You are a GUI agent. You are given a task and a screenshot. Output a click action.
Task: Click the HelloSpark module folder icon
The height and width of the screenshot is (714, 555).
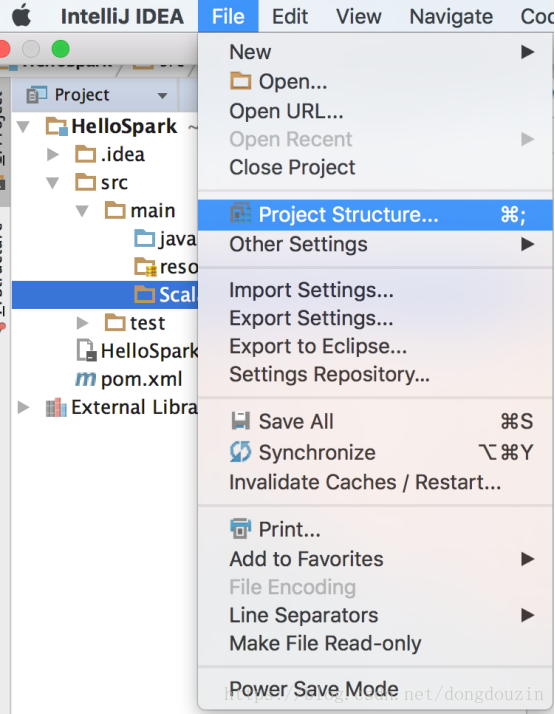click(57, 126)
